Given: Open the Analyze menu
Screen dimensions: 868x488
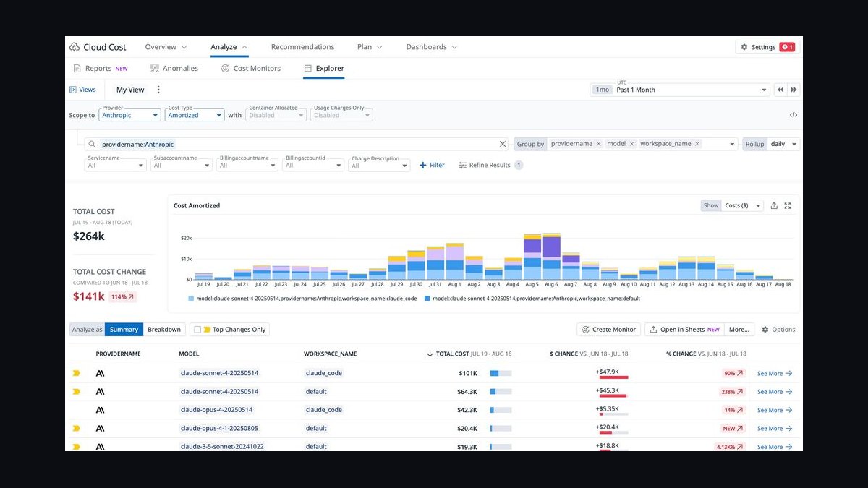Looking at the screenshot, I should [x=229, y=47].
